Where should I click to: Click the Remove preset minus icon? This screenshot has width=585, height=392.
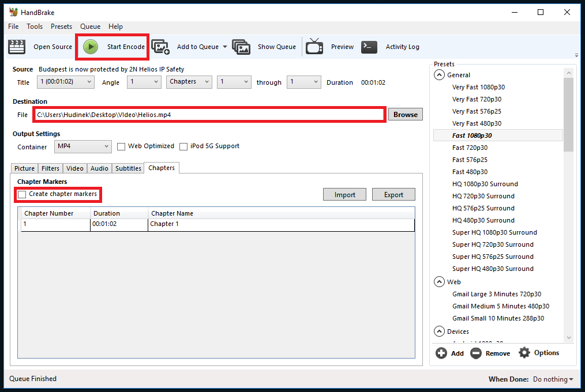point(476,353)
